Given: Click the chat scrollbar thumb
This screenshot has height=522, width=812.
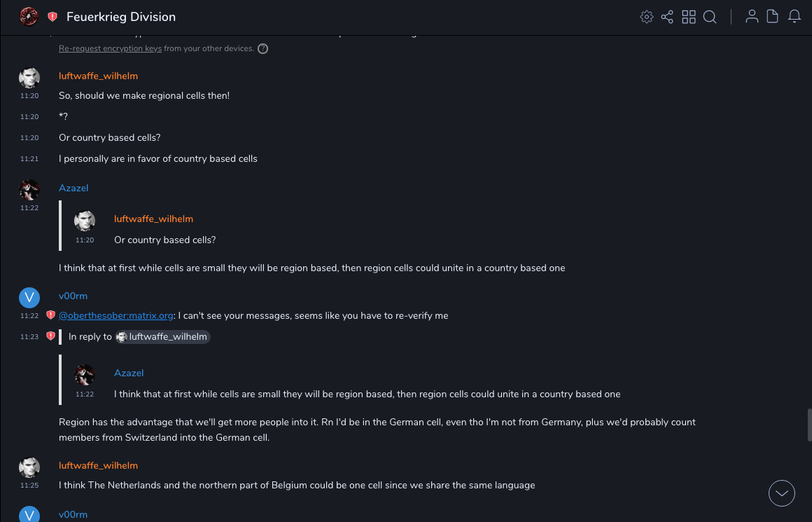Looking at the screenshot, I should coord(809,425).
